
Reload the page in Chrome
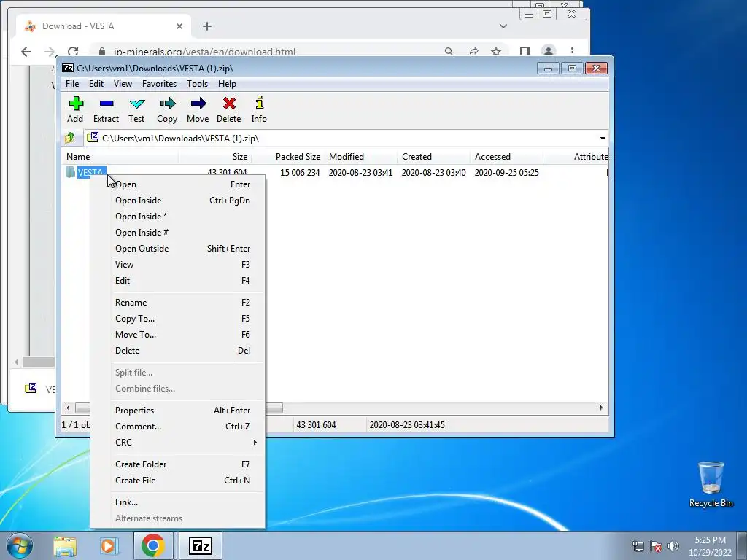73,52
